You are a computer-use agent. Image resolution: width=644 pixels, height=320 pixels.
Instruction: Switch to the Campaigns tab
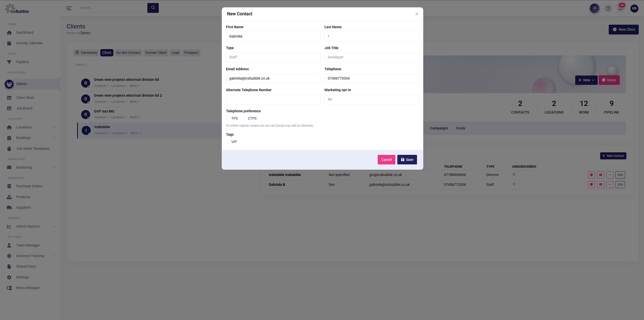click(x=439, y=128)
